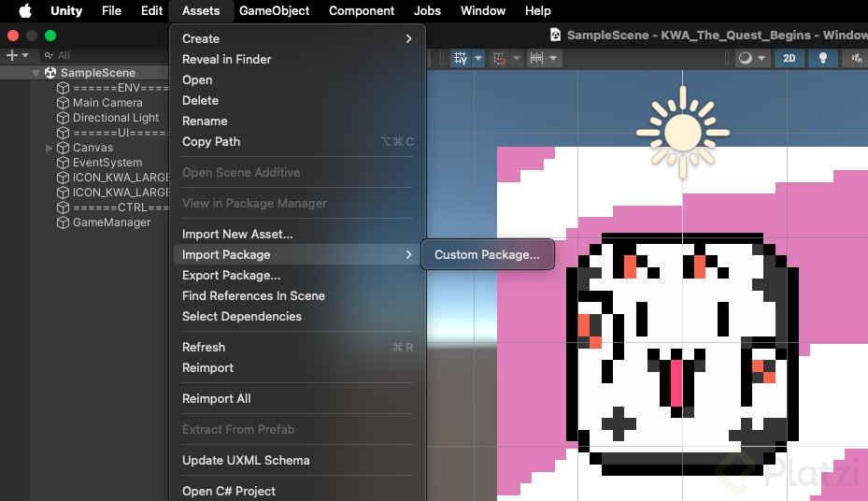Select the Import Package menu entry
The image size is (868, 501).
click(297, 254)
